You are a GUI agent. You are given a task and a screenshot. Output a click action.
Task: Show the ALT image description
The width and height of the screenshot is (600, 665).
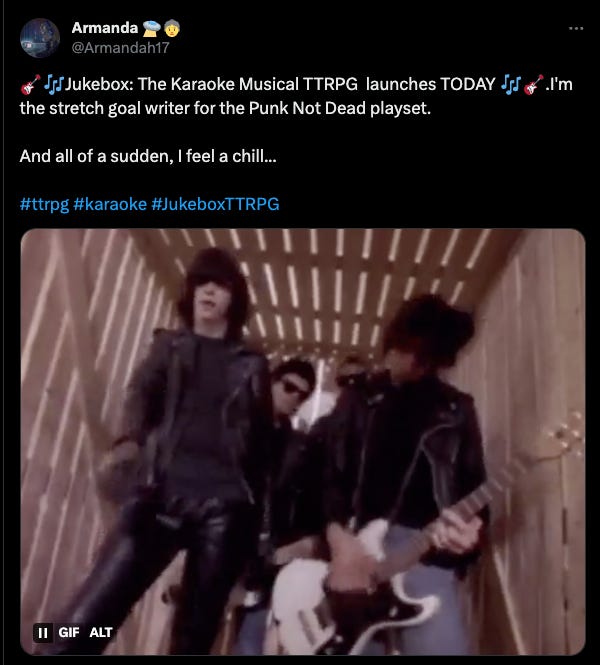(x=101, y=633)
